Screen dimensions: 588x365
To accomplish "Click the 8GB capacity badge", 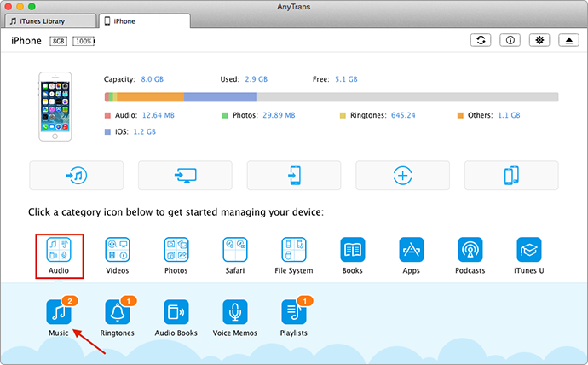I will (x=58, y=41).
